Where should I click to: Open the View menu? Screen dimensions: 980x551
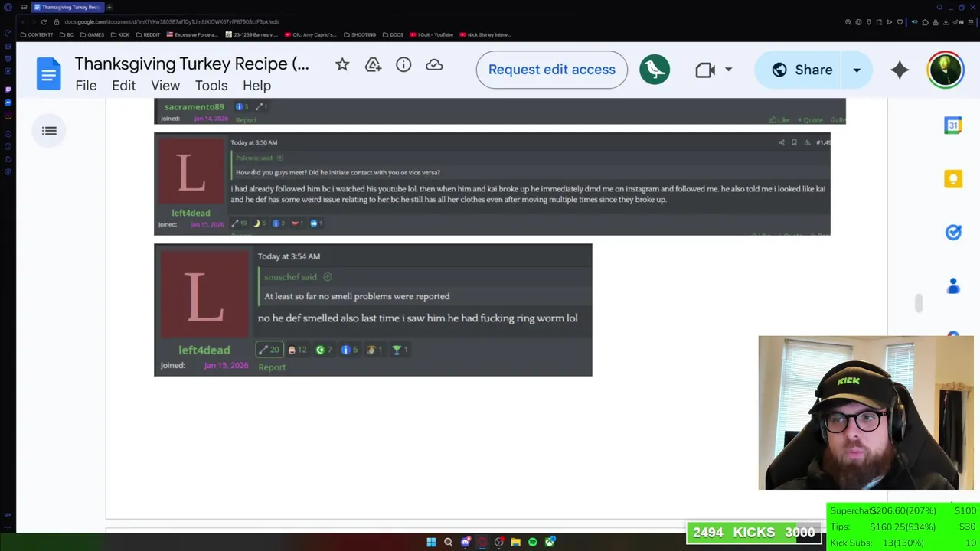(x=165, y=86)
